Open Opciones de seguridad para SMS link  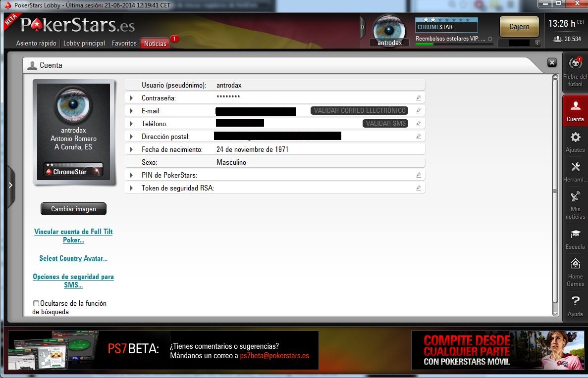click(x=73, y=281)
